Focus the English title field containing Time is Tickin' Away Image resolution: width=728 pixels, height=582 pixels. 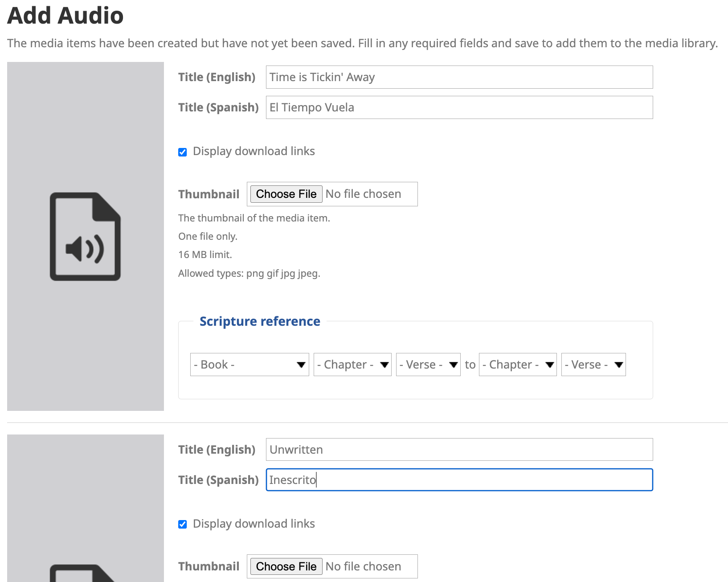[x=459, y=77]
